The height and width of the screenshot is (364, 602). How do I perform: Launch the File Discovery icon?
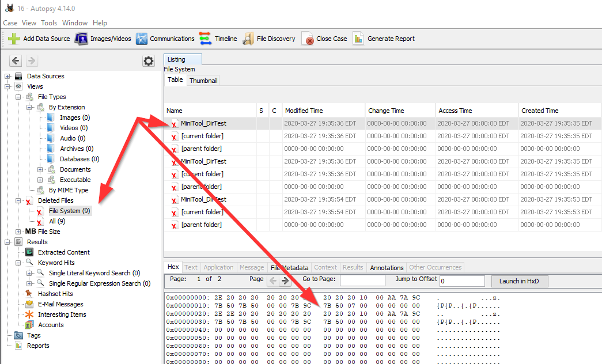click(x=248, y=39)
